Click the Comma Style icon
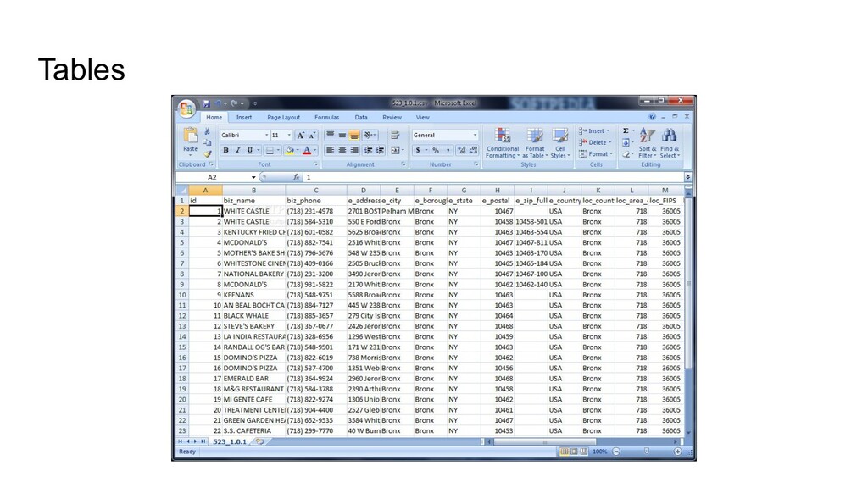This screenshot has width=868, height=488. point(448,150)
